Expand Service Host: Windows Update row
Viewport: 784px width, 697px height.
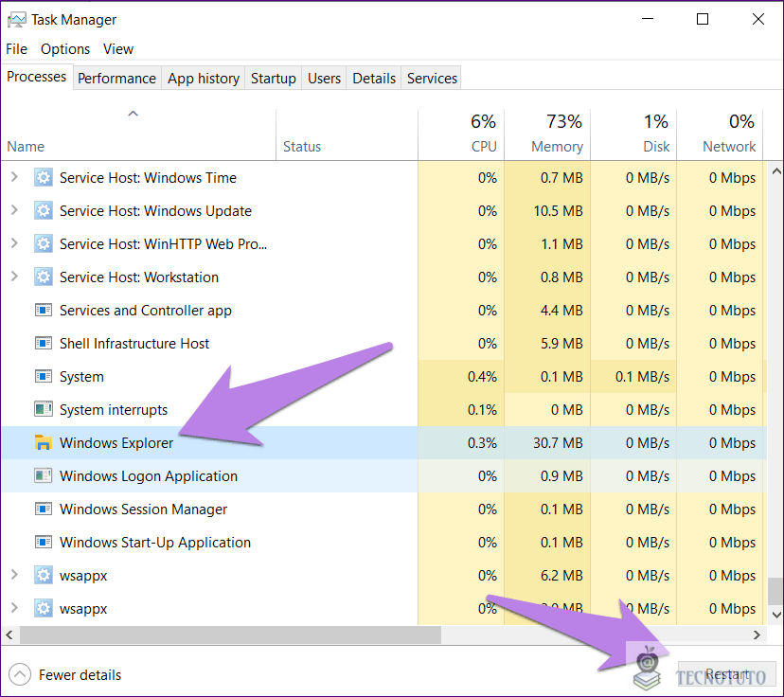click(14, 210)
